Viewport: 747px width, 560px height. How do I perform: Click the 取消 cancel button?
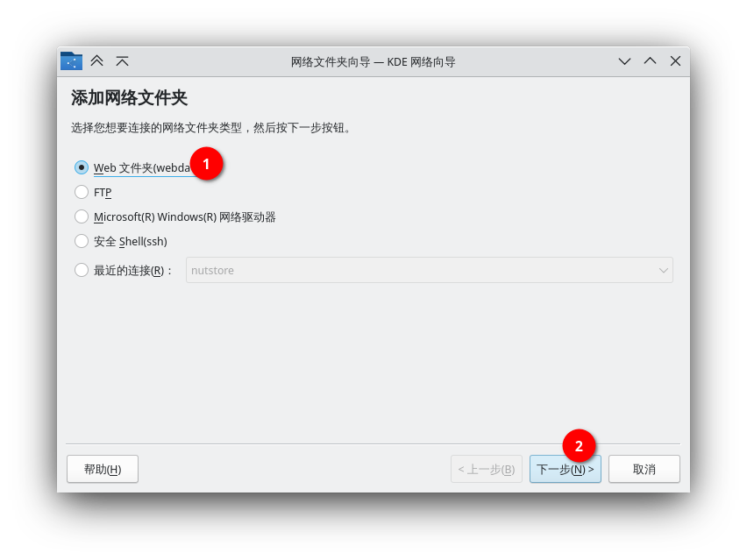pyautogui.click(x=644, y=469)
